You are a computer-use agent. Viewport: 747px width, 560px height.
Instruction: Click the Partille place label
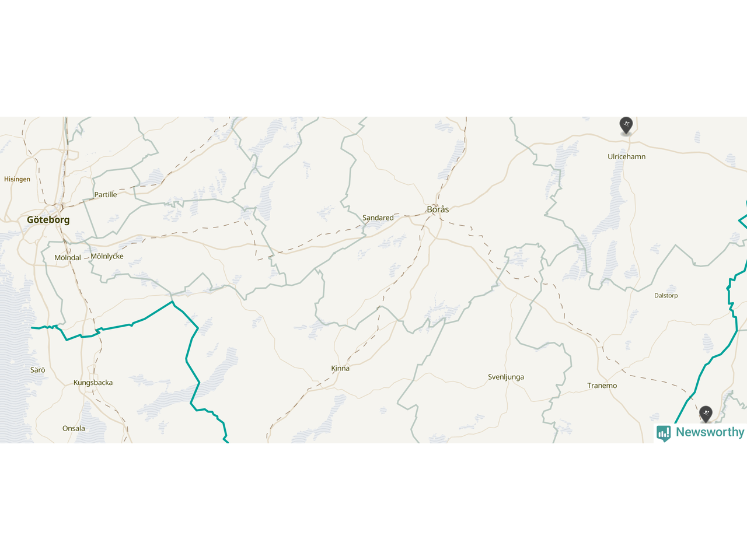click(x=106, y=195)
